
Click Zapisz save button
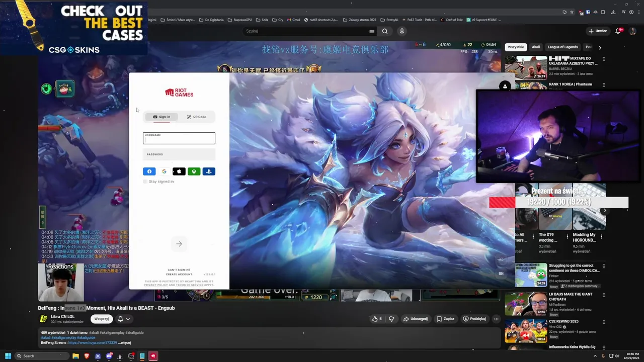[445, 319]
